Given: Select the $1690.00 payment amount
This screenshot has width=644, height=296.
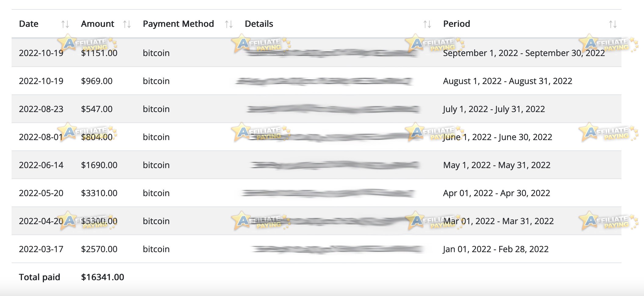Looking at the screenshot, I should coord(99,165).
